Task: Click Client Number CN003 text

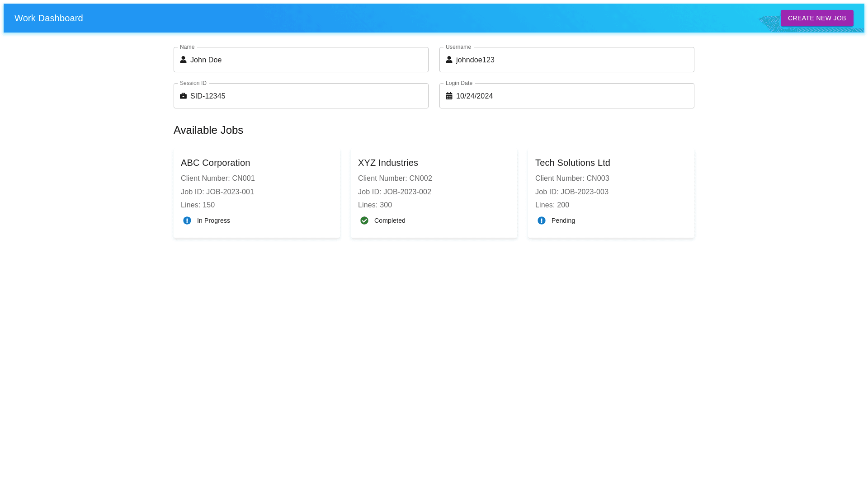Action: (x=572, y=178)
